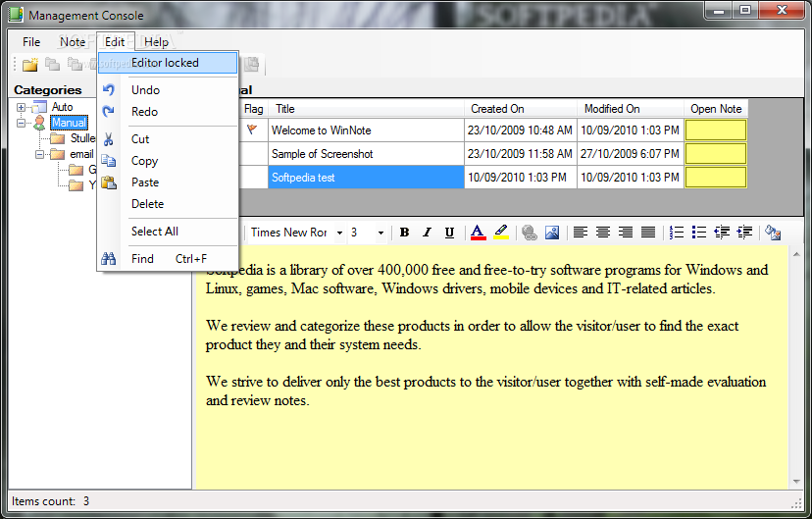Insert a picture using the image icon
This screenshot has width=812, height=519.
[552, 233]
